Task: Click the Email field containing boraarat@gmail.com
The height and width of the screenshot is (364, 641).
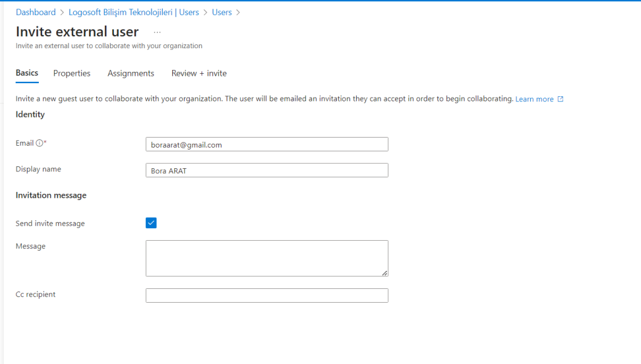Action: pyautogui.click(x=267, y=144)
